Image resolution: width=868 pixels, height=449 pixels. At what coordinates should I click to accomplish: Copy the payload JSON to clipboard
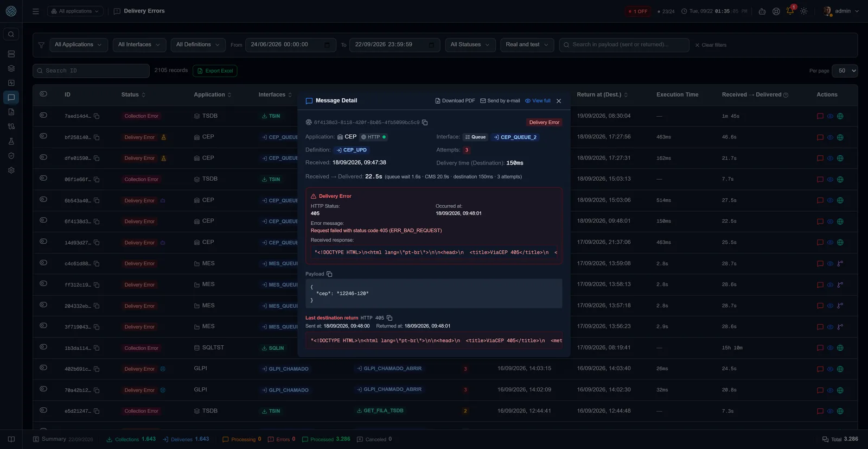pyautogui.click(x=329, y=274)
